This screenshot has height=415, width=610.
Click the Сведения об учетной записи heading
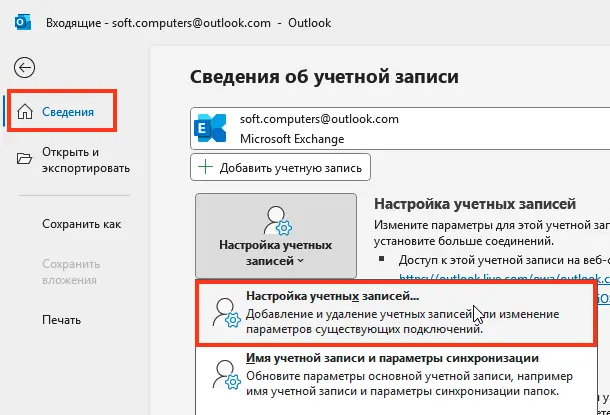[x=324, y=77]
